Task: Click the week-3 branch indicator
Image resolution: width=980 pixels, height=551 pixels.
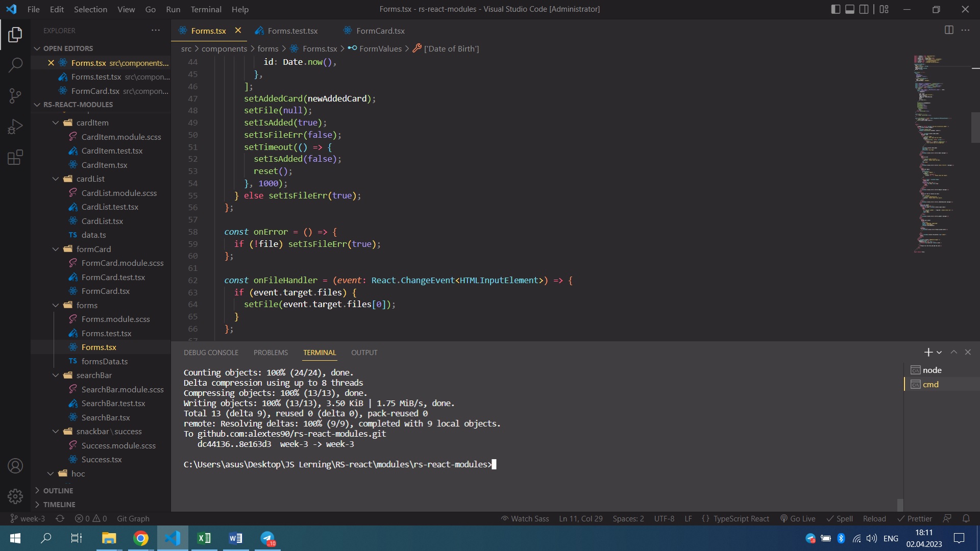Action: pos(28,518)
